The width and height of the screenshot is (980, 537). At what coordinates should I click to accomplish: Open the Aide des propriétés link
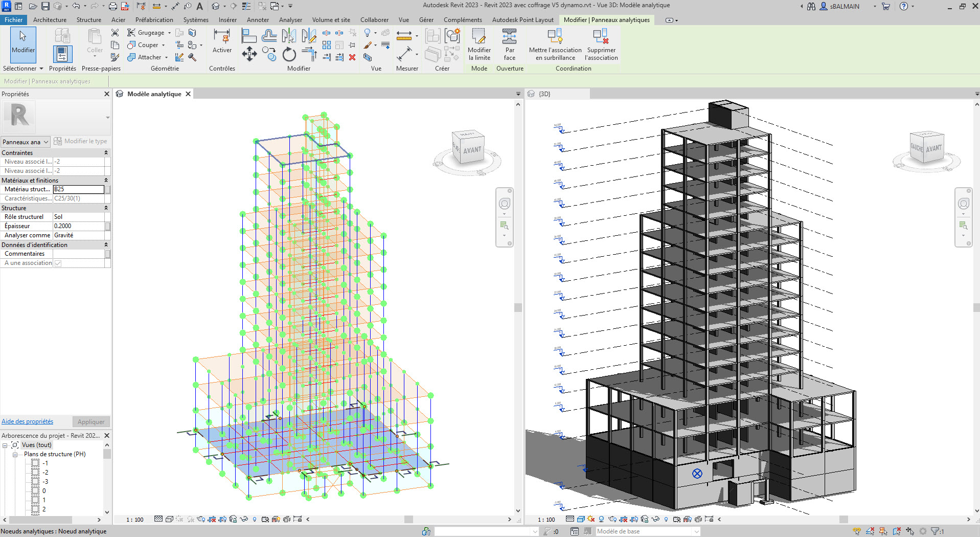coord(27,421)
